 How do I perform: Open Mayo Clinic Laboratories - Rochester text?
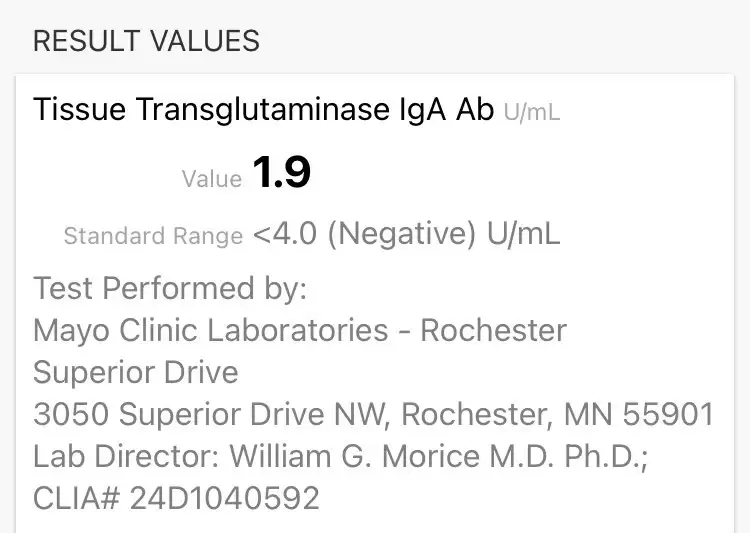click(x=300, y=331)
